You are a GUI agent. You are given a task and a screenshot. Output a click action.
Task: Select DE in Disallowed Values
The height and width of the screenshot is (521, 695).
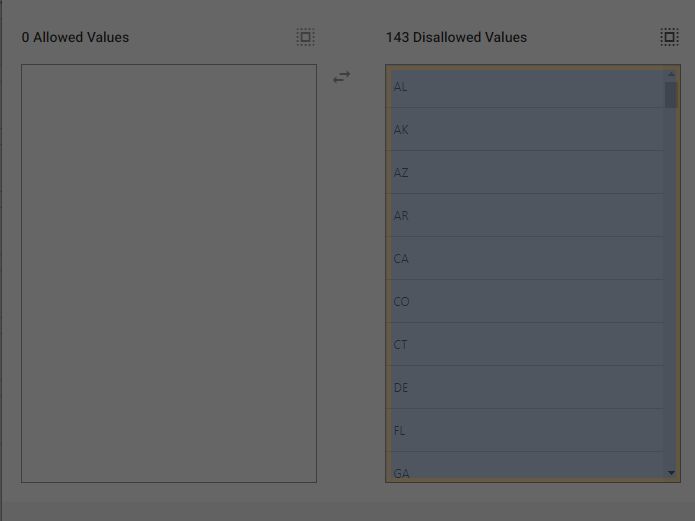pos(525,387)
